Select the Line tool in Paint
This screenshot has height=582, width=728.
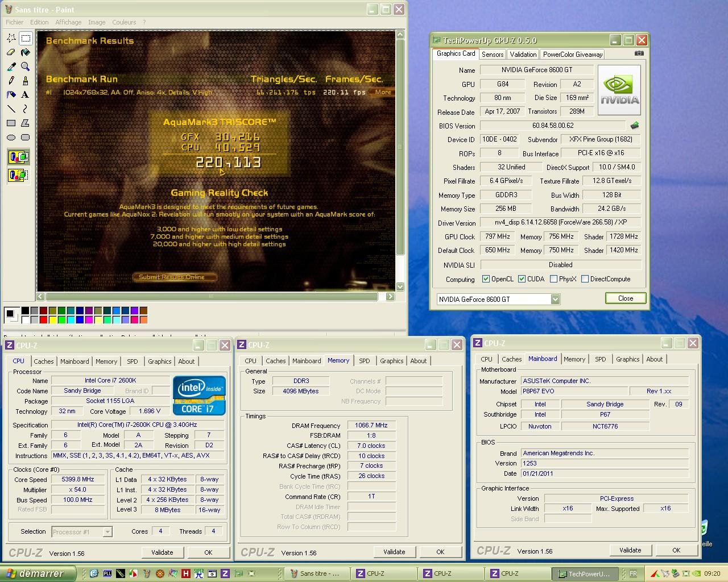(11, 109)
